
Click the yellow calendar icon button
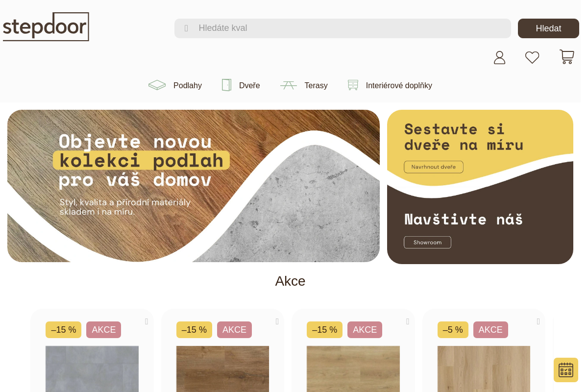point(566,370)
